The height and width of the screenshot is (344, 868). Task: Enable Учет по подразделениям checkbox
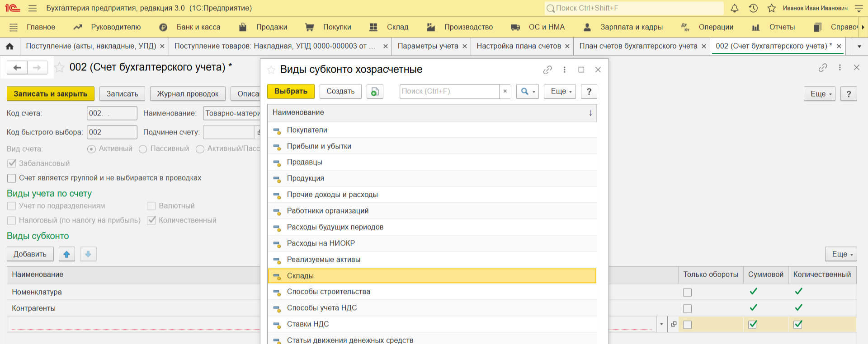tap(12, 206)
